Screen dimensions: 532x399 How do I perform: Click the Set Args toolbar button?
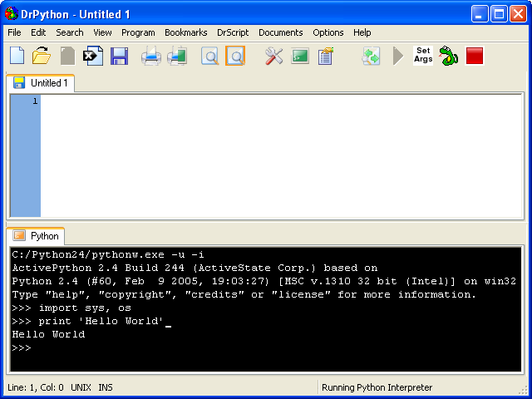(423, 57)
